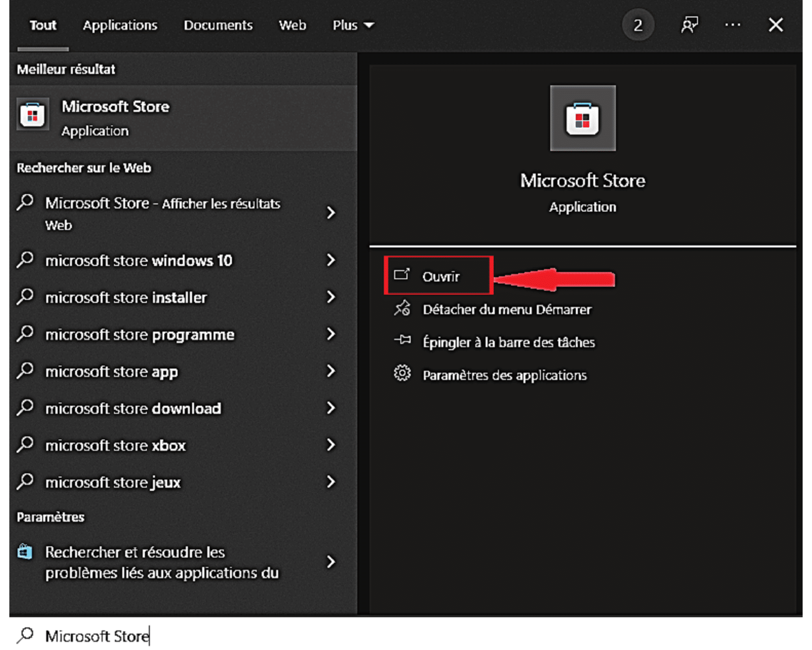
Task: Click the search magnifier beside programme suggestion
Action: coord(25,334)
